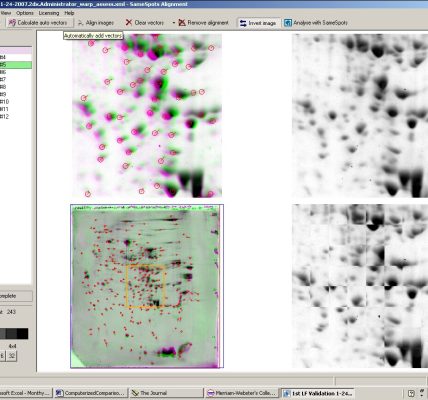This screenshot has width=428, height=400.
Task: Open the Licensing menu
Action: click(x=49, y=13)
